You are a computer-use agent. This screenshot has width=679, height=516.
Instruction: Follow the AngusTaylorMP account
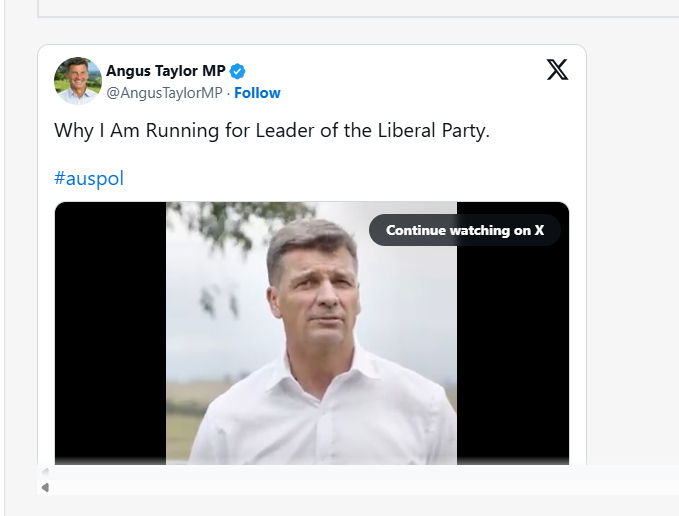point(257,93)
